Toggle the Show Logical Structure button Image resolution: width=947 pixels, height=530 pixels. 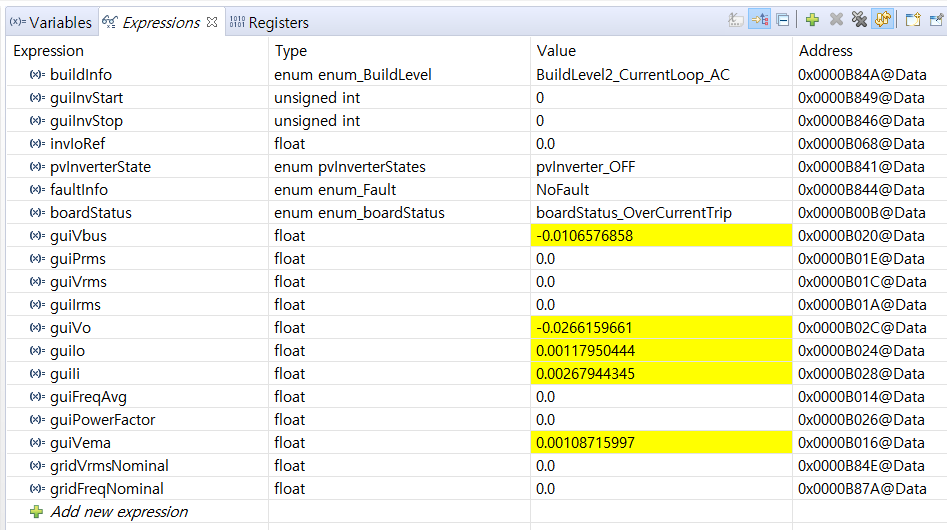click(760, 20)
